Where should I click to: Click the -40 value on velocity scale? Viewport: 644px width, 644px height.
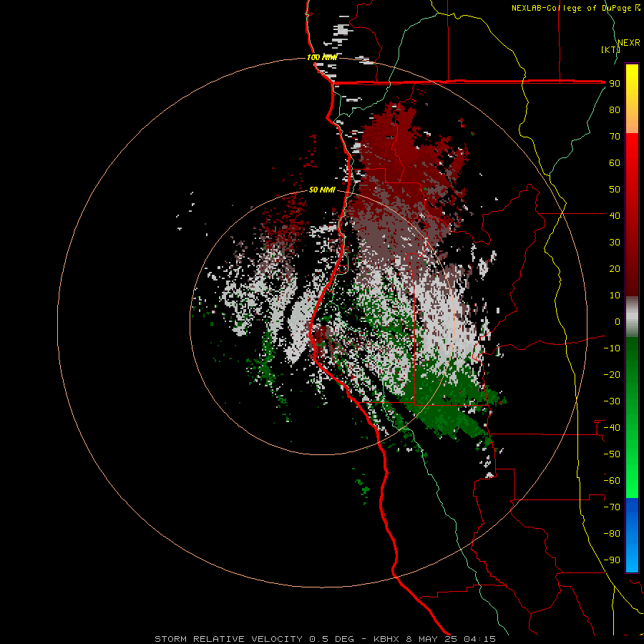[612, 428]
